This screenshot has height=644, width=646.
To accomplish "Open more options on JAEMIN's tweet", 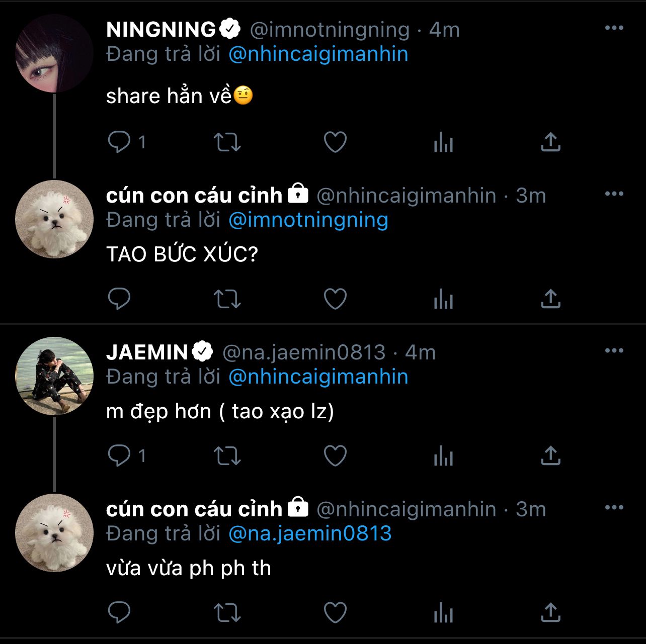I will (x=614, y=351).
